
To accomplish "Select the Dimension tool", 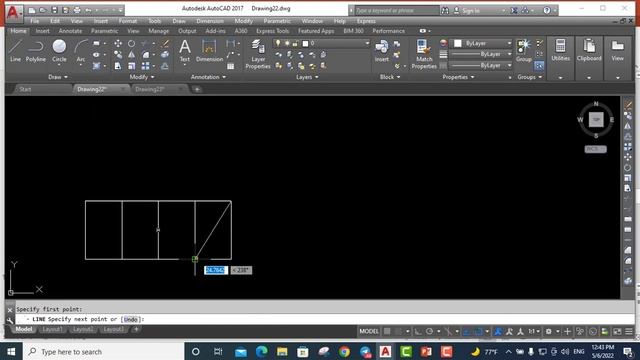I will point(209,51).
